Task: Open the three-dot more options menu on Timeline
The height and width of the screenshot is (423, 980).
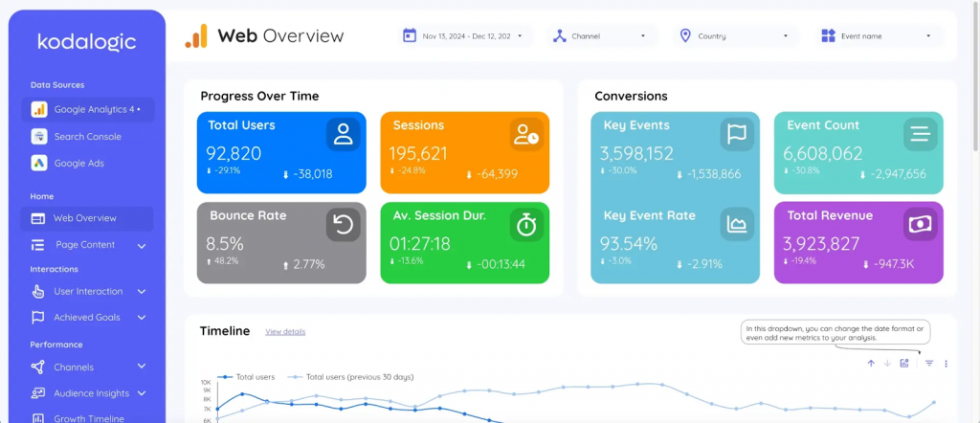Action: click(x=946, y=364)
